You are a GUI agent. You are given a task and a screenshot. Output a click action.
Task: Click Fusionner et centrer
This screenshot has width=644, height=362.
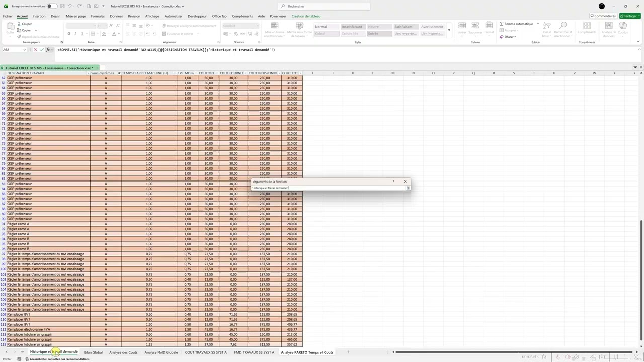(x=178, y=34)
